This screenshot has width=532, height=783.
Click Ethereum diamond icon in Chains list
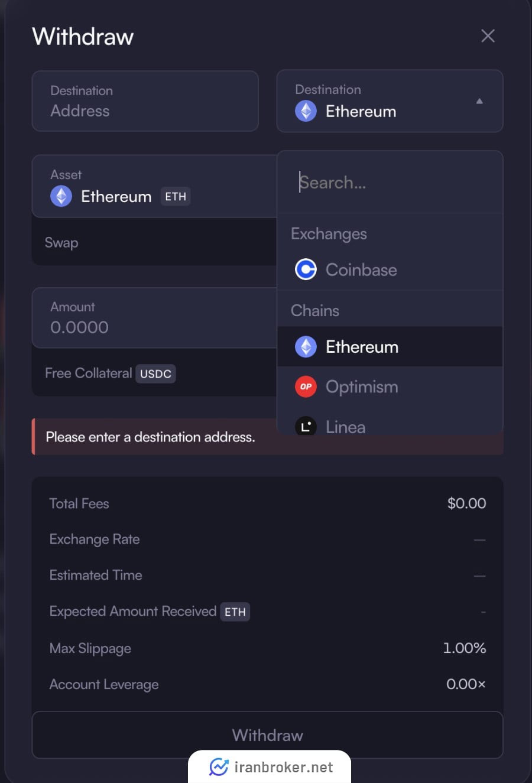(x=306, y=347)
